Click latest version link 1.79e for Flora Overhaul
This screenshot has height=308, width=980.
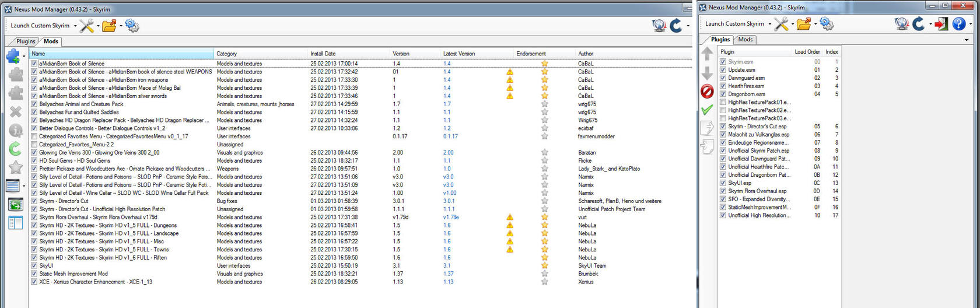click(x=450, y=217)
